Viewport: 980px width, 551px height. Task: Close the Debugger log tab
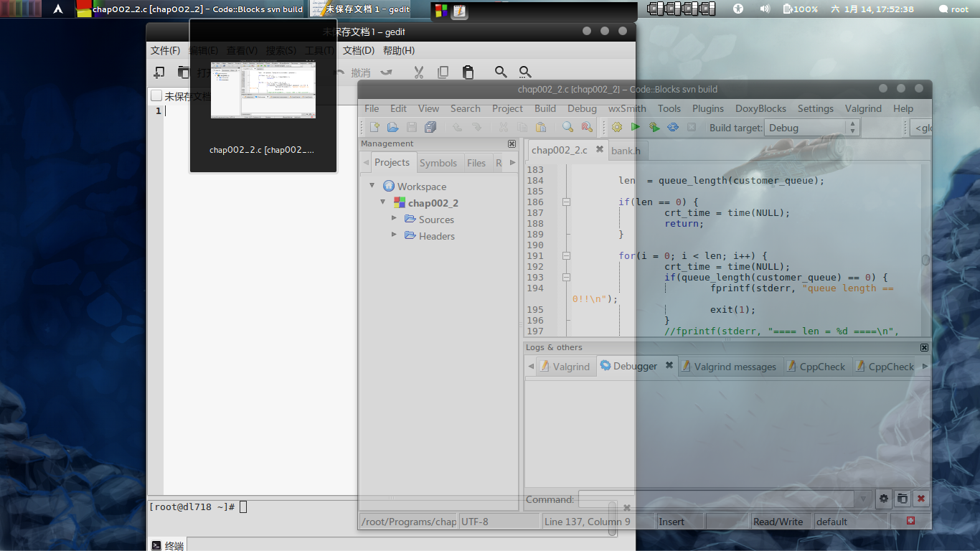tap(669, 365)
